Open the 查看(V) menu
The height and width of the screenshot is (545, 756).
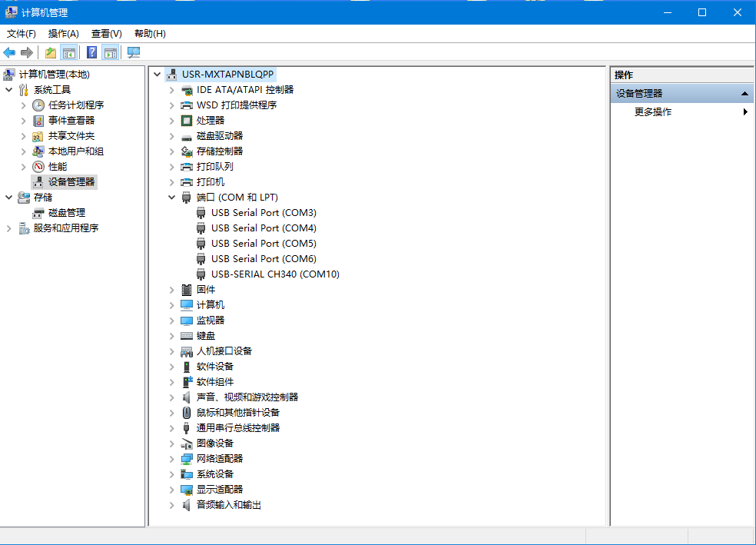(x=106, y=34)
